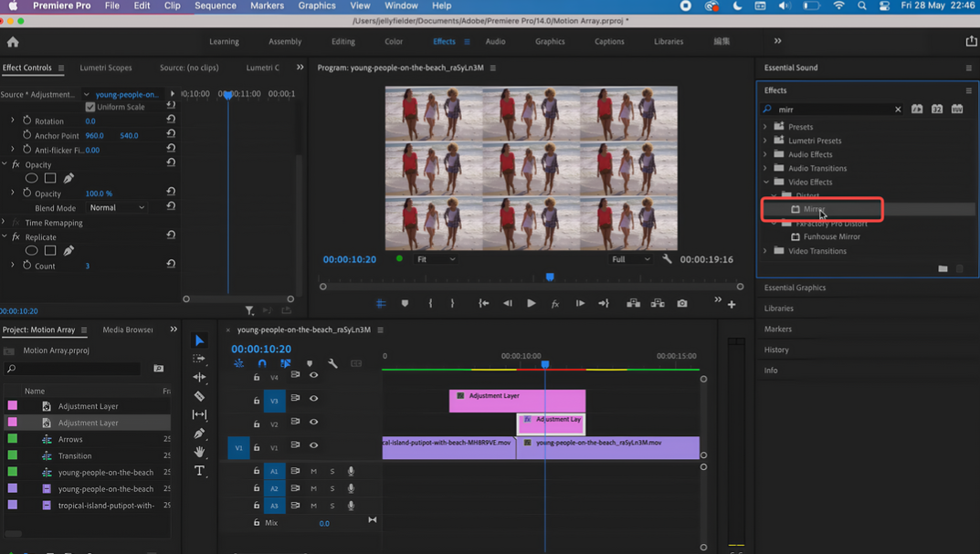980x554 pixels.
Task: Toggle the Uniform Scale checkbox
Action: (x=90, y=107)
